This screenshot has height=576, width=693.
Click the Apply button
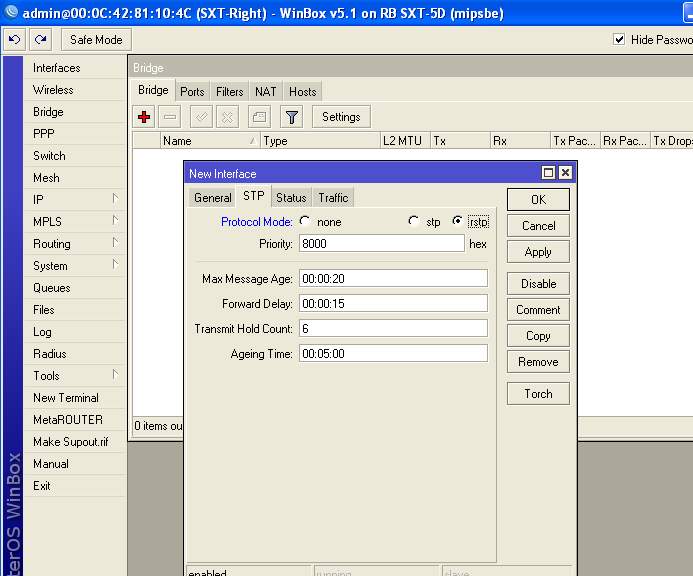538,252
